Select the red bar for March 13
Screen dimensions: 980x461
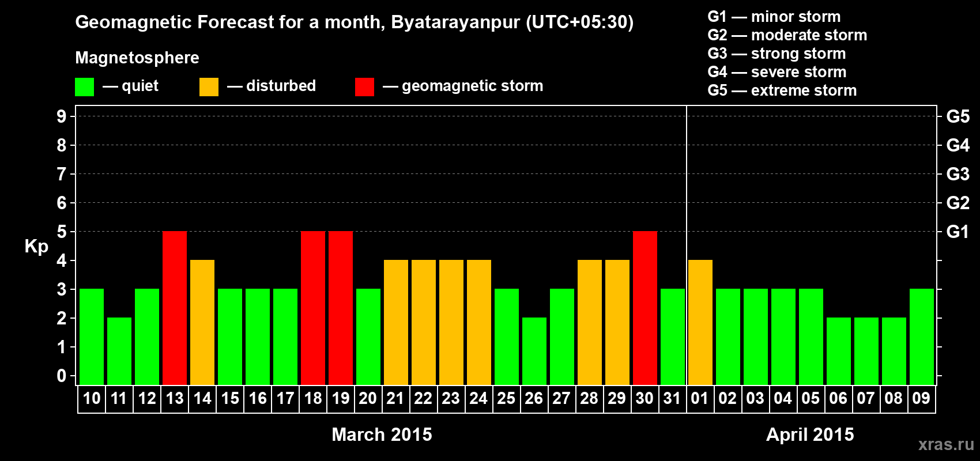[x=175, y=308]
